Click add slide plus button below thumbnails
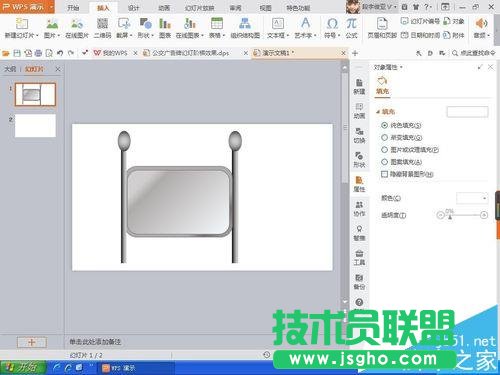The height and width of the screenshot is (375, 500). (32, 342)
